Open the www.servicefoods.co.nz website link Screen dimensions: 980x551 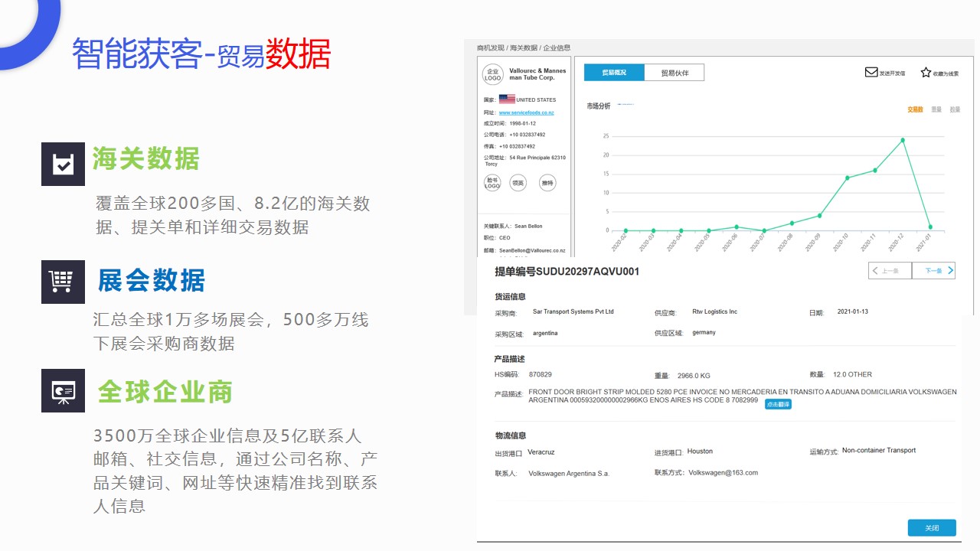click(526, 112)
